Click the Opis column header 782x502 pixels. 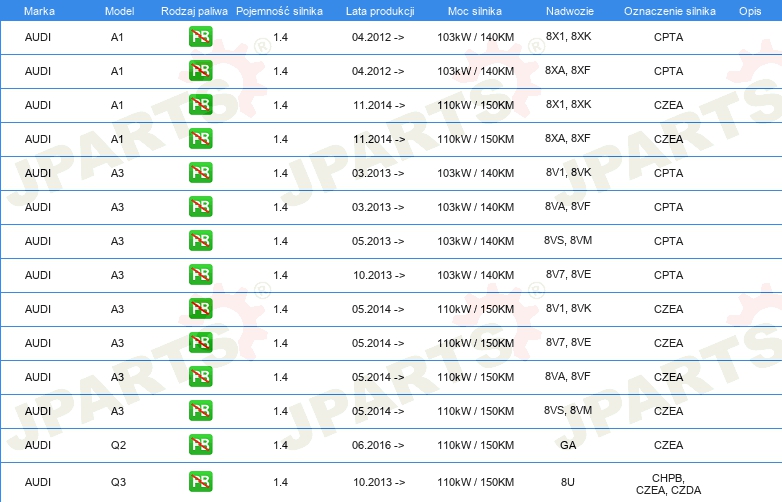[750, 11]
